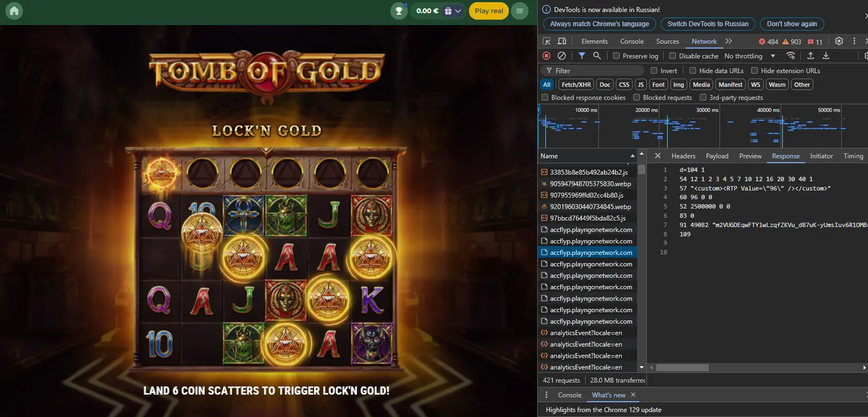Viewport: 868px width, 417px height.
Task: Check Hide data URLs checkbox
Action: [x=693, y=70]
